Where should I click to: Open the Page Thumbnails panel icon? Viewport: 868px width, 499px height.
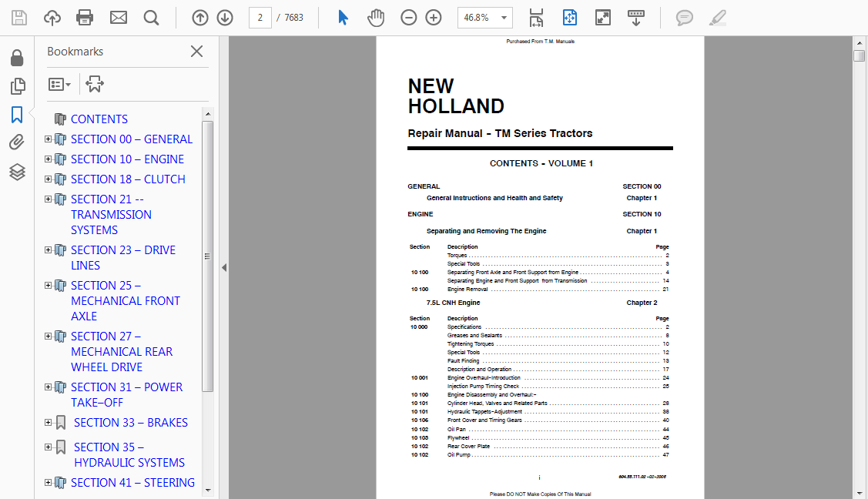pyautogui.click(x=17, y=85)
